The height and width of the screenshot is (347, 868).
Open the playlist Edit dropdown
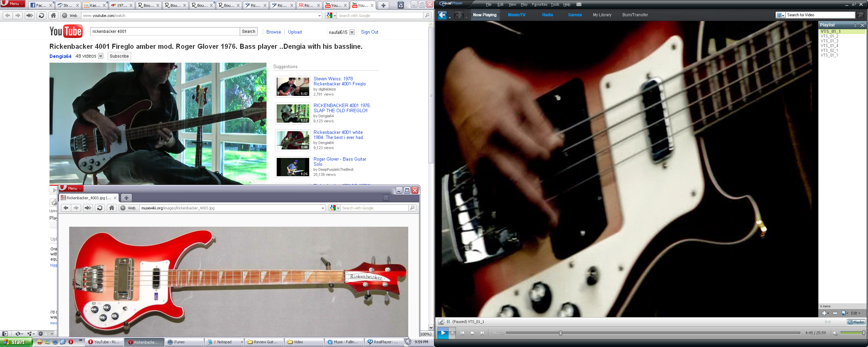pos(855,313)
